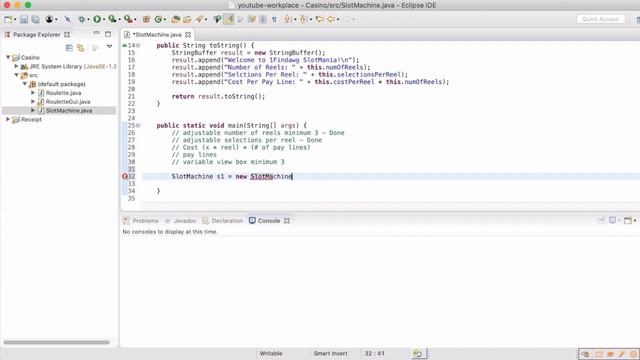Open the Run configurations dropdown arrow
This screenshot has width=640, height=360.
(x=104, y=20)
